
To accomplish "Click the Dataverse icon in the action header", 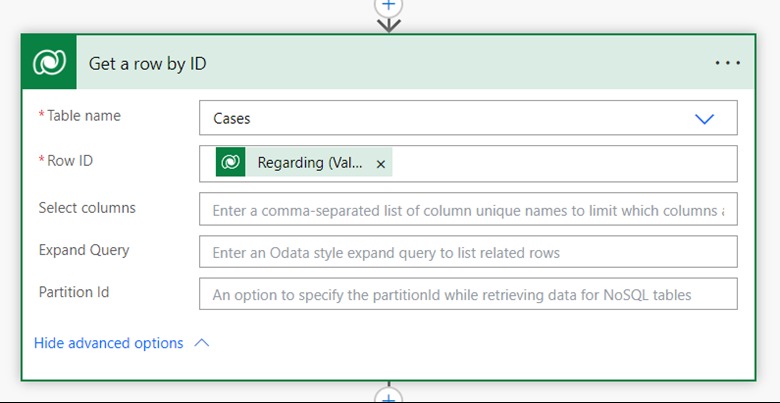I will [49, 63].
